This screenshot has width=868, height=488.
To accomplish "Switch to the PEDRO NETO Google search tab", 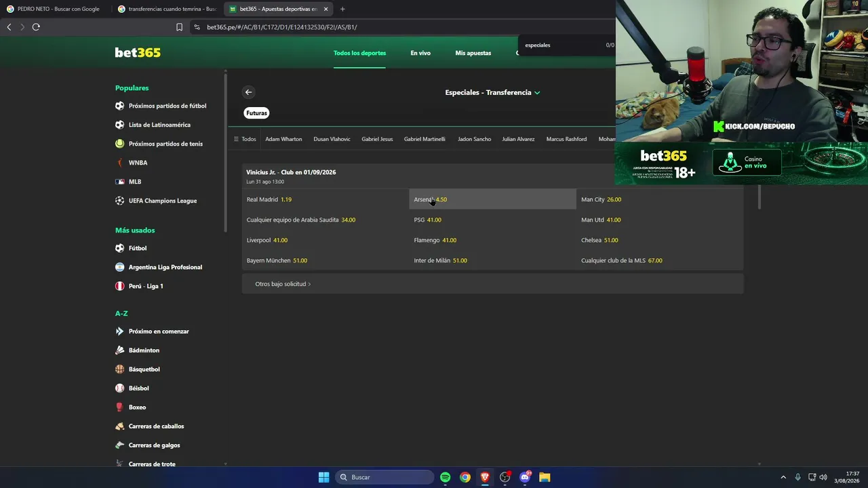I will tap(54, 9).
